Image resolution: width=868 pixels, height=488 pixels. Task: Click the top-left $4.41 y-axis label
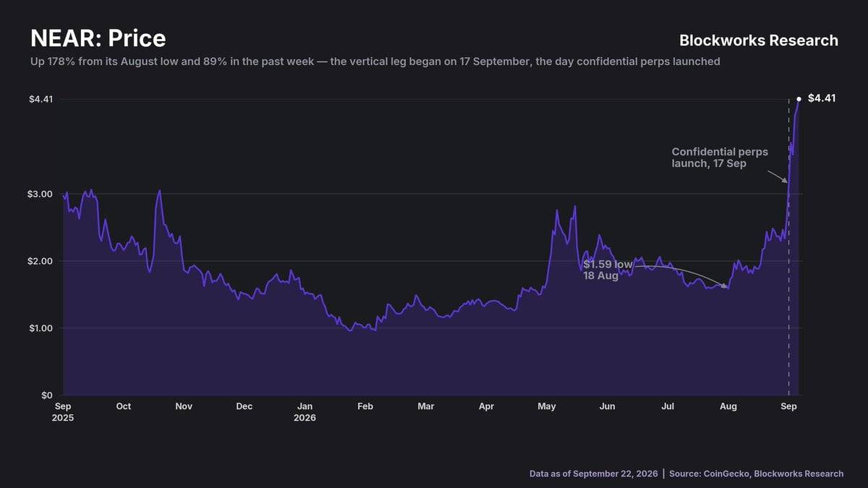41,98
